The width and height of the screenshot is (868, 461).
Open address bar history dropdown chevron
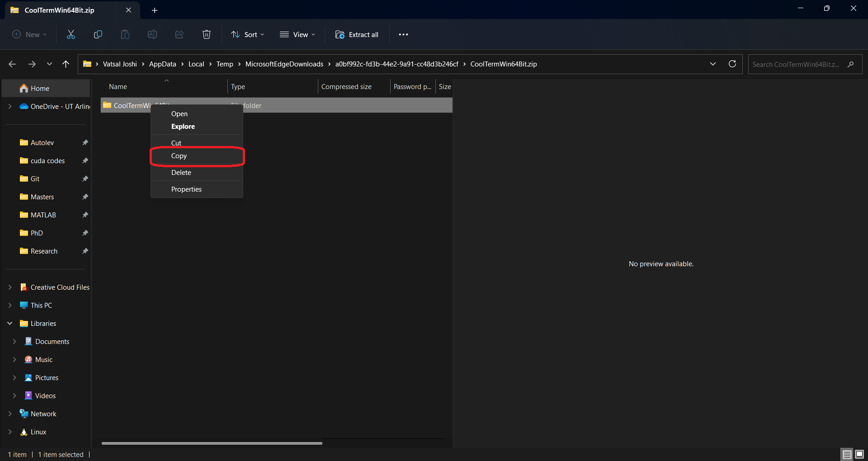[x=713, y=64]
